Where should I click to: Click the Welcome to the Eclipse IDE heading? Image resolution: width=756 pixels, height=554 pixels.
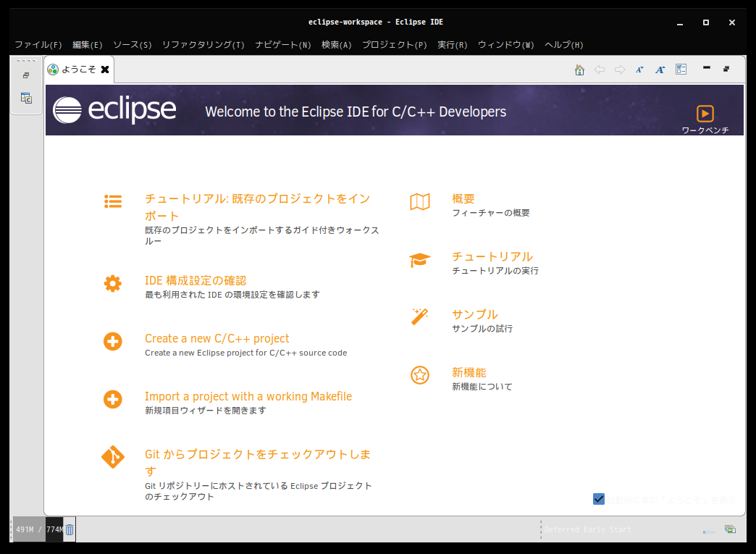tap(356, 112)
